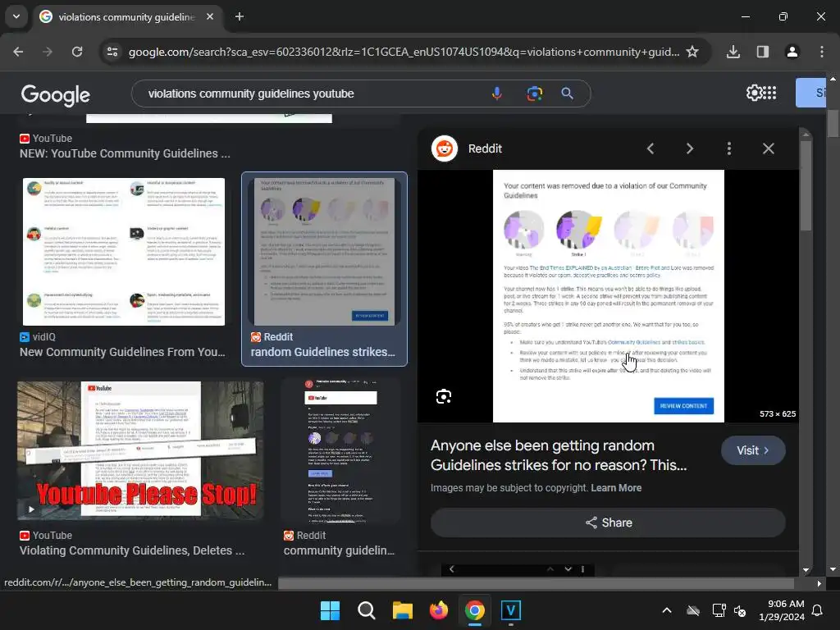Share this image result
Image resolution: width=840 pixels, height=630 pixels.
point(608,523)
